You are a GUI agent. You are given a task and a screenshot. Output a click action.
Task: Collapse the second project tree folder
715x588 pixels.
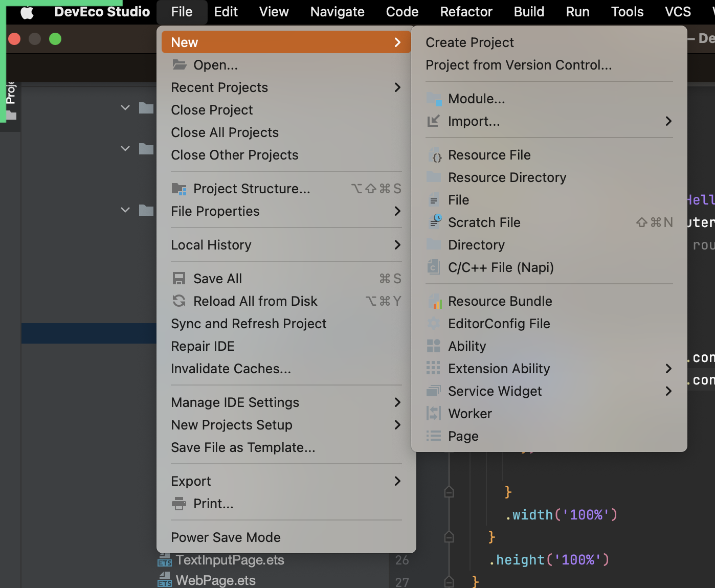click(x=125, y=148)
